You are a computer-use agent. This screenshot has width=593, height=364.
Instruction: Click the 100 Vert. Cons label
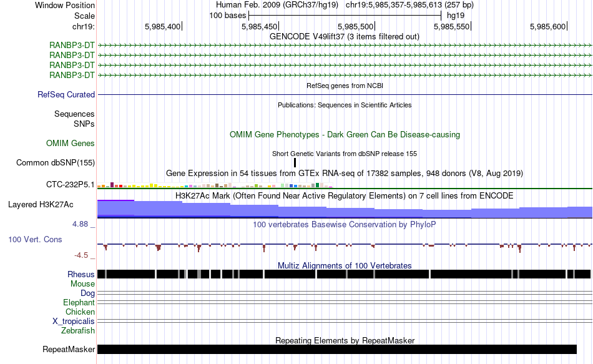(x=35, y=240)
